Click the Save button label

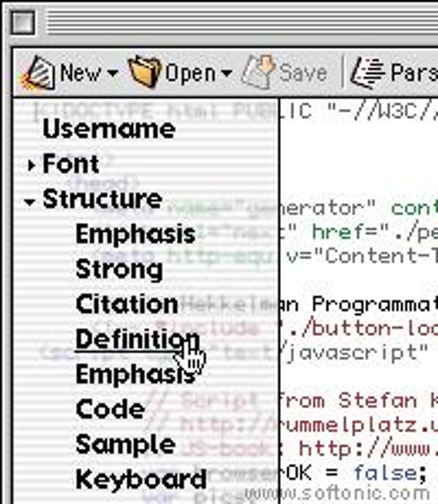click(303, 73)
